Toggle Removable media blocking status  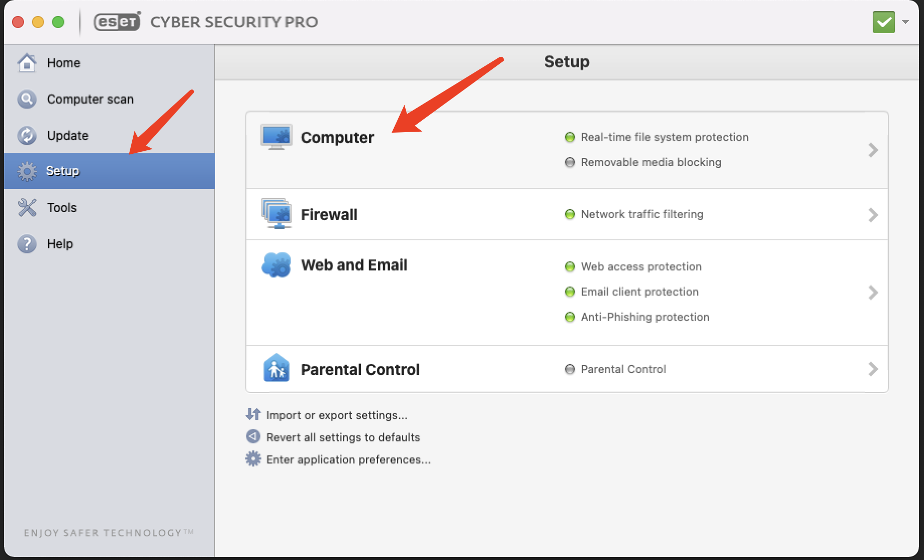(570, 162)
